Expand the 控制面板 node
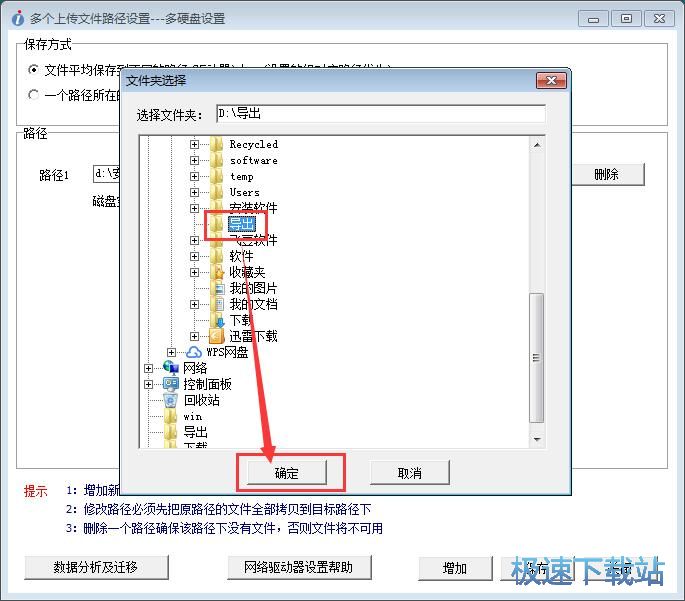 click(x=148, y=384)
